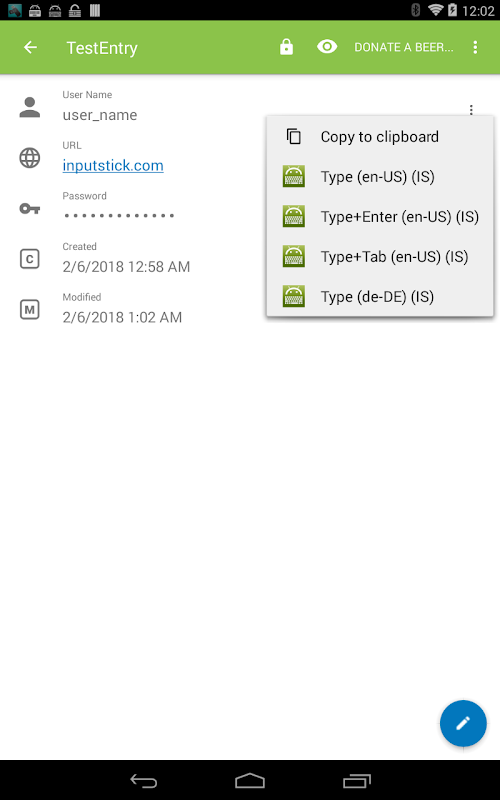This screenshot has width=500, height=800.
Task: Tap the user person icon
Action: click(30, 107)
